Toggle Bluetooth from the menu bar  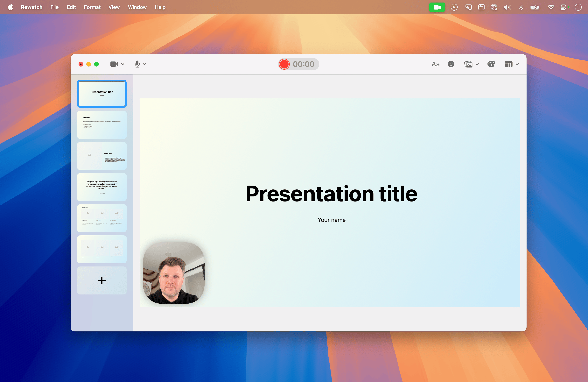point(521,7)
